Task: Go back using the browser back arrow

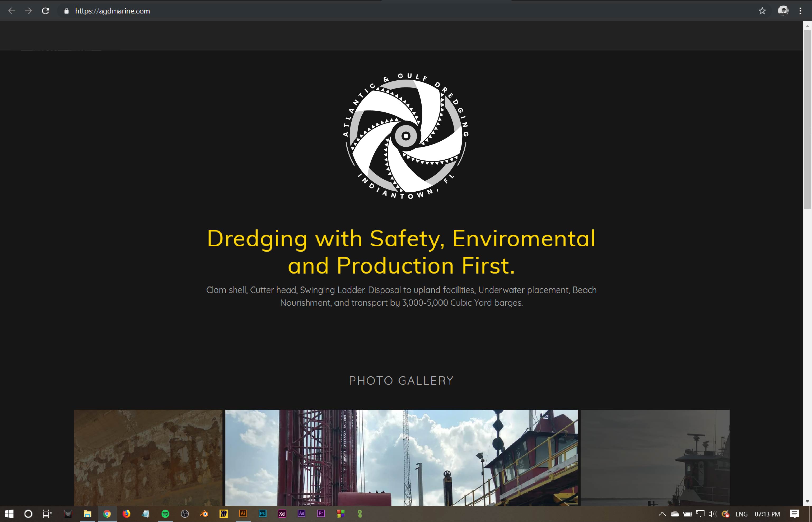Action: coord(12,11)
